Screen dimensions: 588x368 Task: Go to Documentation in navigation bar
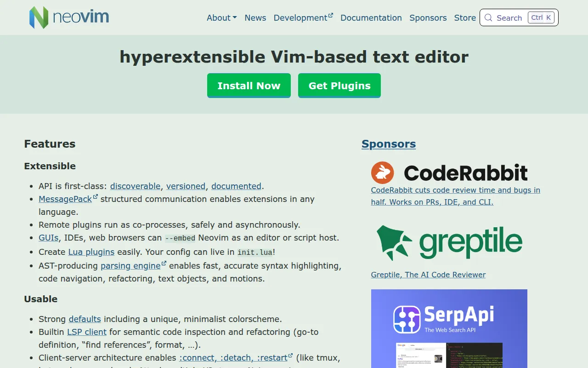click(x=371, y=18)
